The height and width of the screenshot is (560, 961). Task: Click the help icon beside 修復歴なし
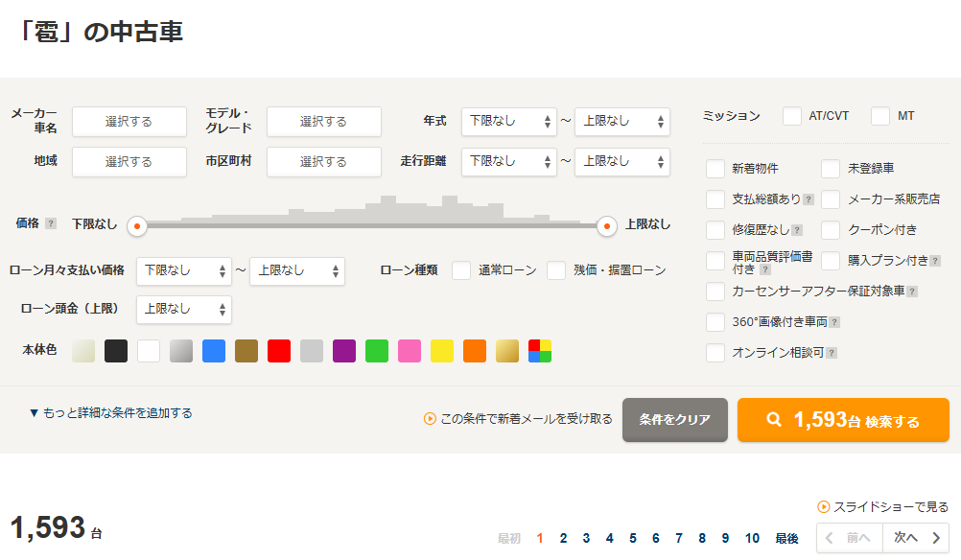point(797,230)
